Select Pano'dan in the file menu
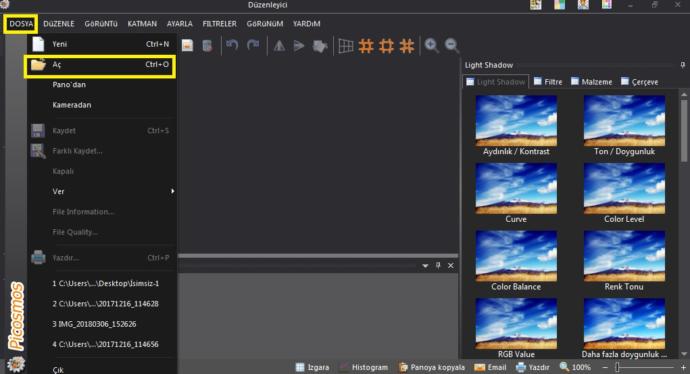The width and height of the screenshot is (690, 374). coord(102,85)
